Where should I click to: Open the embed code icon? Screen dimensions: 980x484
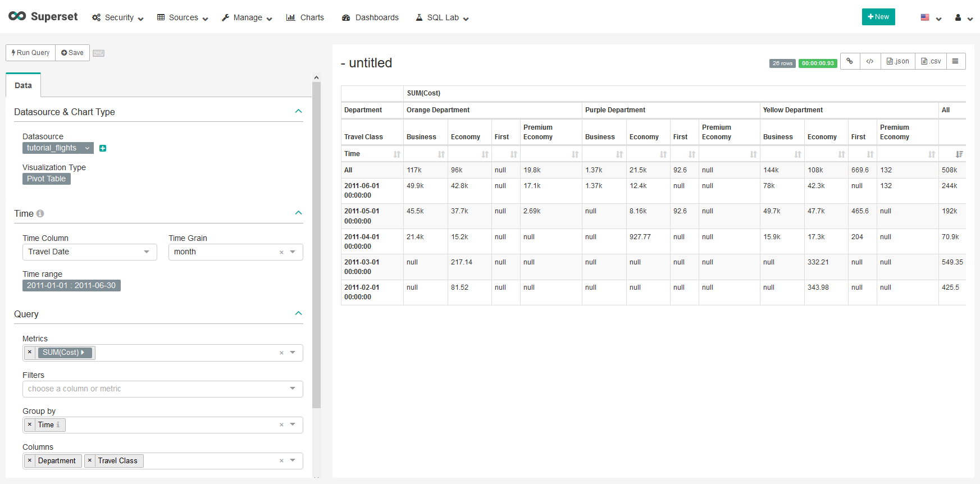pyautogui.click(x=869, y=61)
